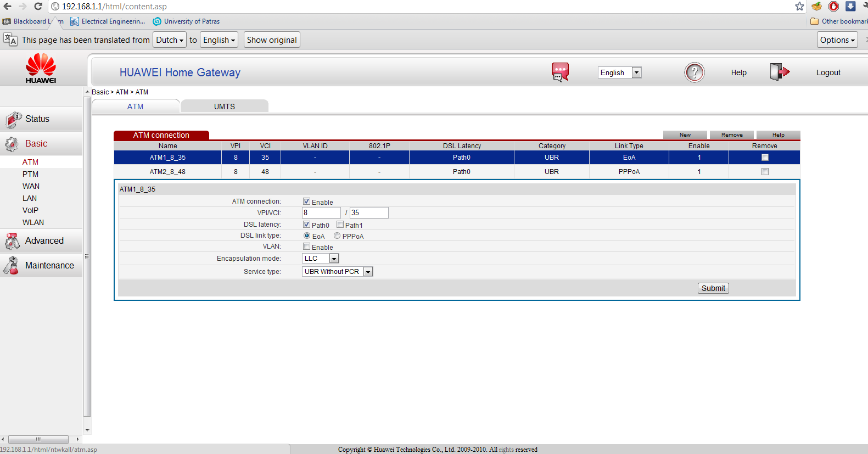Switch to the ATM tab
Screen dimensions: 868x454
coord(136,107)
